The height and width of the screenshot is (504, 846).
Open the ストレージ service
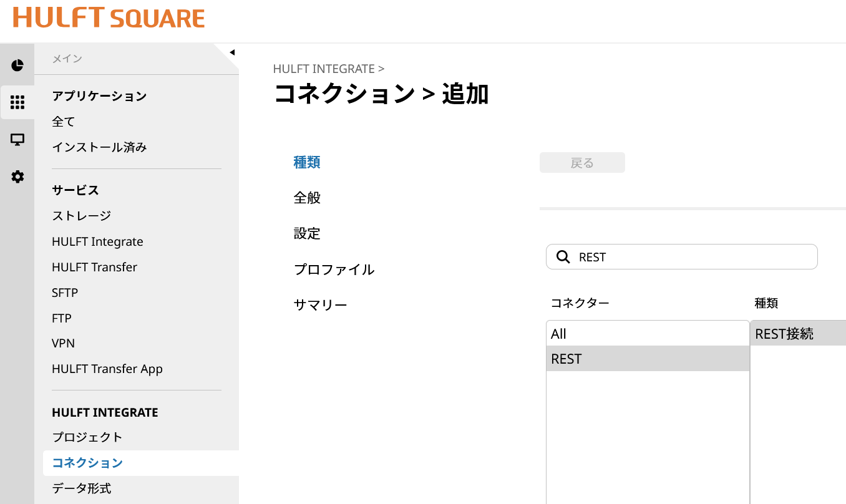click(81, 216)
